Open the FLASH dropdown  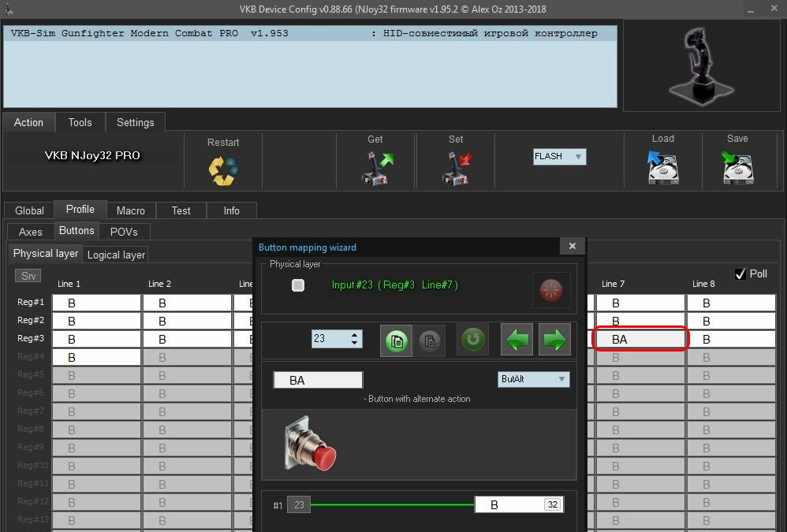click(x=559, y=156)
